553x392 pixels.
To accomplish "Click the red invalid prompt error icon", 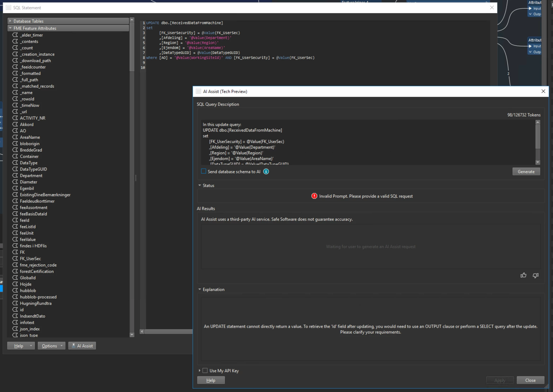I will click(x=314, y=196).
